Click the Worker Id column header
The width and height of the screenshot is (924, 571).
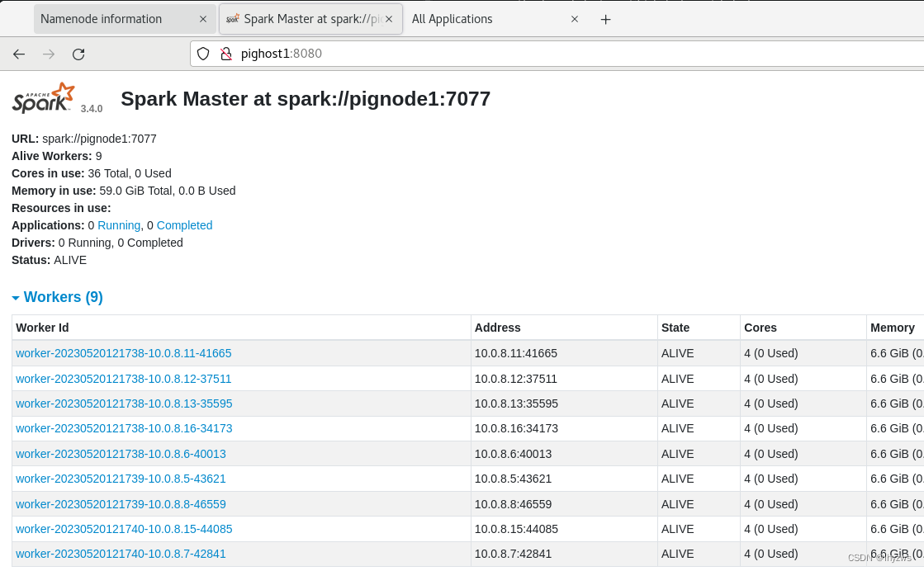point(242,328)
